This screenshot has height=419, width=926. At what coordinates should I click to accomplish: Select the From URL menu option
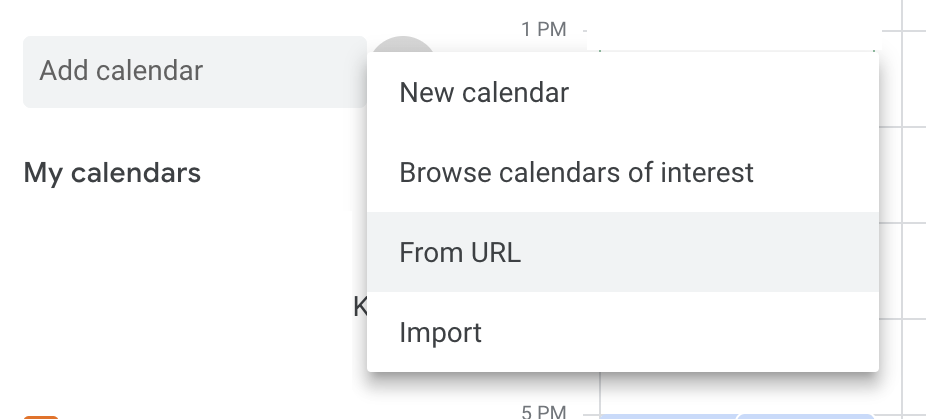tap(460, 252)
